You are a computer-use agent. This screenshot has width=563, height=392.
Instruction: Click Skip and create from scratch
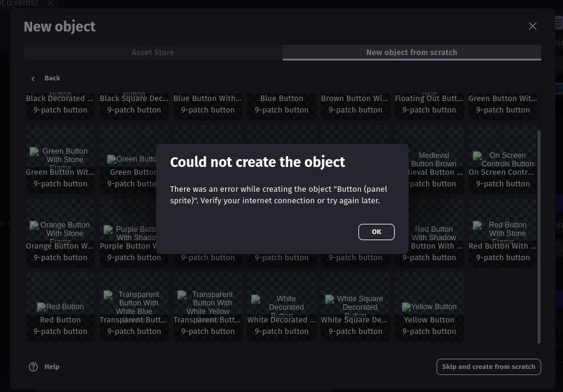[x=489, y=367]
